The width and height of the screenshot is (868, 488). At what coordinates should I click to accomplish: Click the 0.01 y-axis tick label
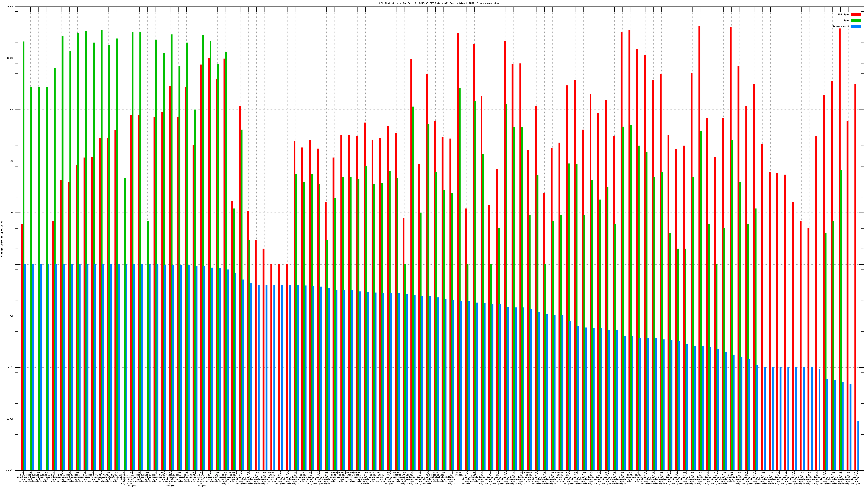pos(11,367)
